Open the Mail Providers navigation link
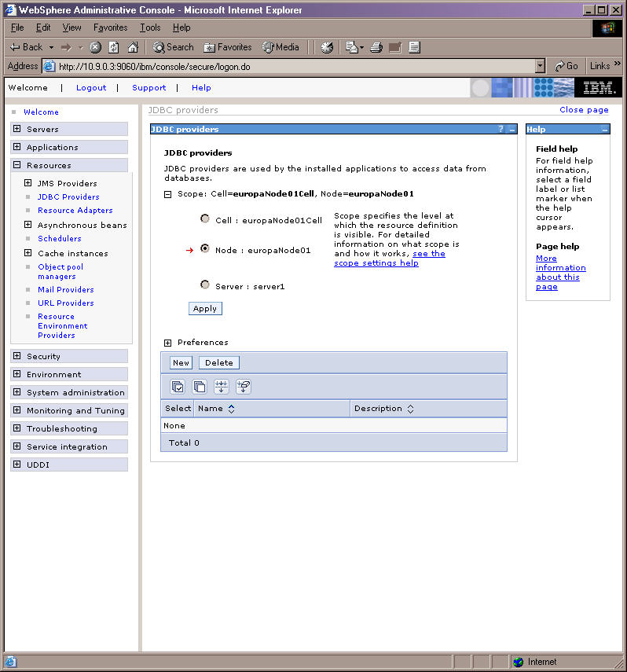627x672 pixels. pos(65,290)
